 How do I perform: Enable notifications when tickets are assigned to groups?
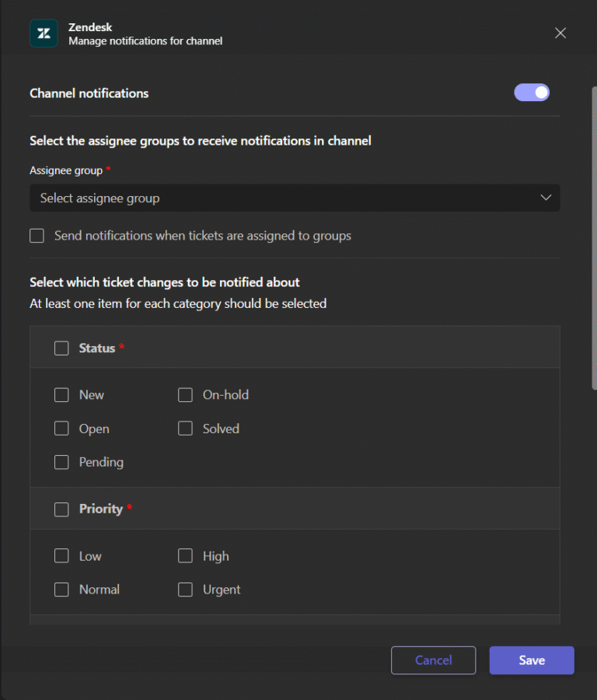(x=37, y=236)
